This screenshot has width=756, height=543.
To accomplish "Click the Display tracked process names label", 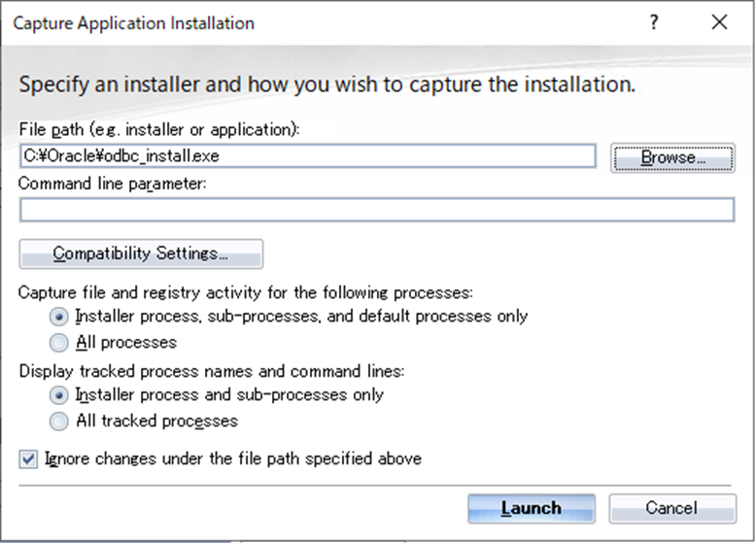I will (211, 370).
